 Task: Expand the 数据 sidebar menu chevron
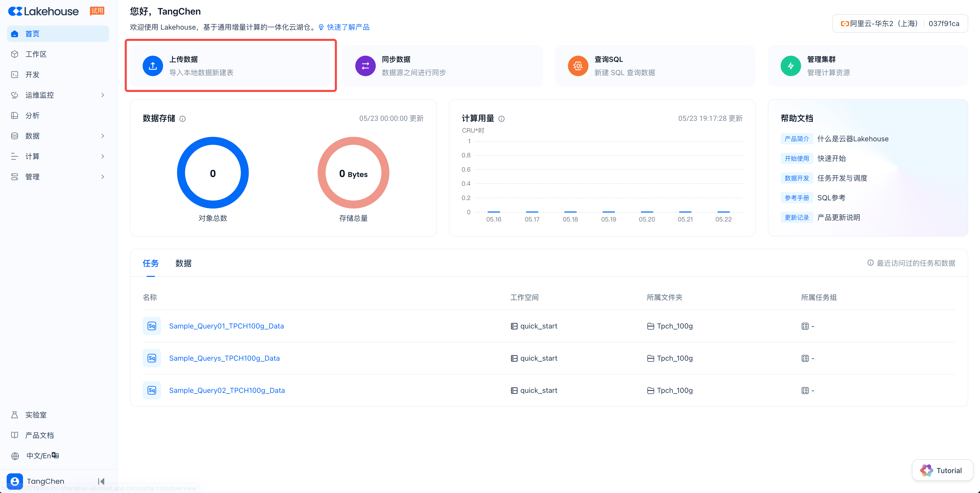102,136
